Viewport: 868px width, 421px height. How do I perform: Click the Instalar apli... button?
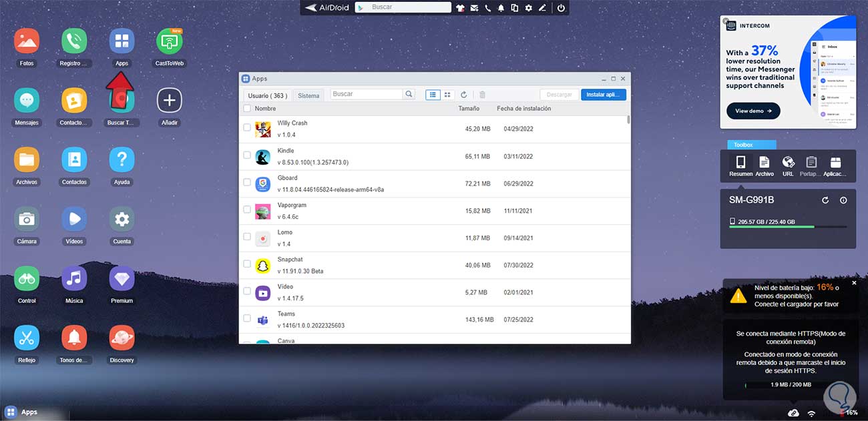pos(604,95)
